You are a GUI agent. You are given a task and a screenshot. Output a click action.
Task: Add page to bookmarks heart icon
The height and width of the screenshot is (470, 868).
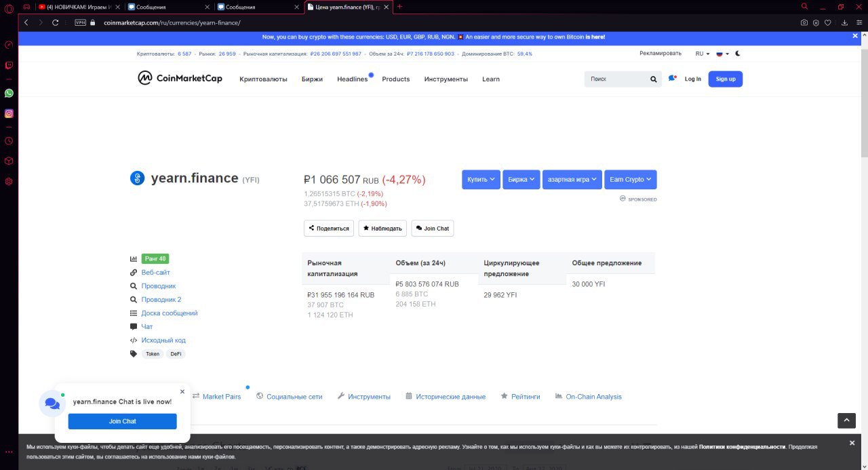tap(827, 22)
